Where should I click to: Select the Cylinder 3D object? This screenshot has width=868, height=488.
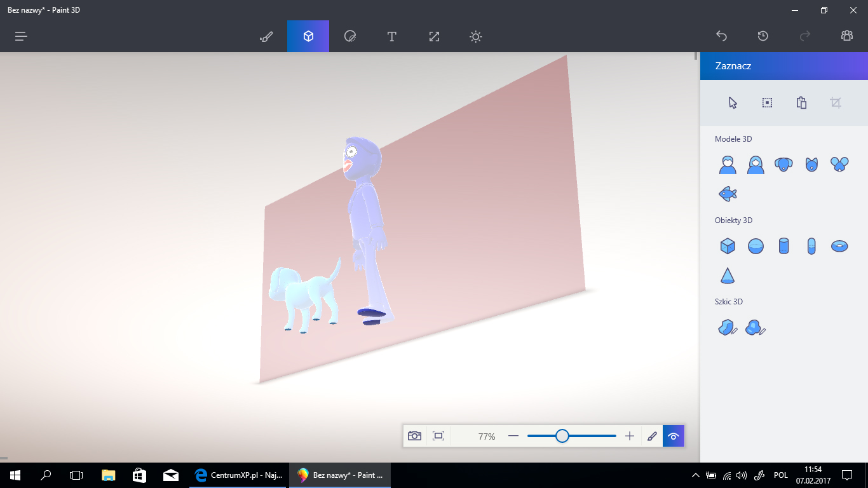point(783,246)
